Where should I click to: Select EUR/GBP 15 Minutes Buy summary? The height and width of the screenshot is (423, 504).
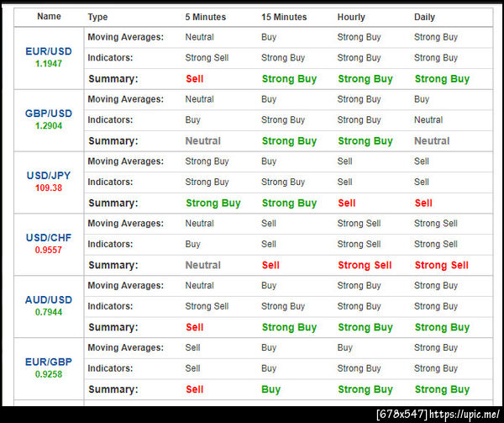point(270,389)
